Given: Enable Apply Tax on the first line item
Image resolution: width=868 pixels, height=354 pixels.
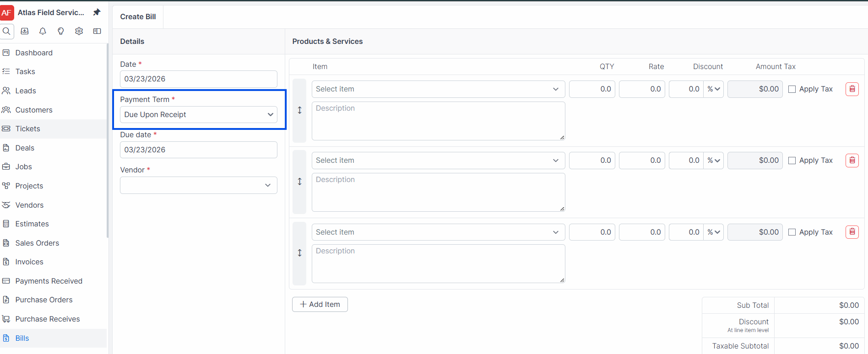Looking at the screenshot, I should pyautogui.click(x=792, y=89).
